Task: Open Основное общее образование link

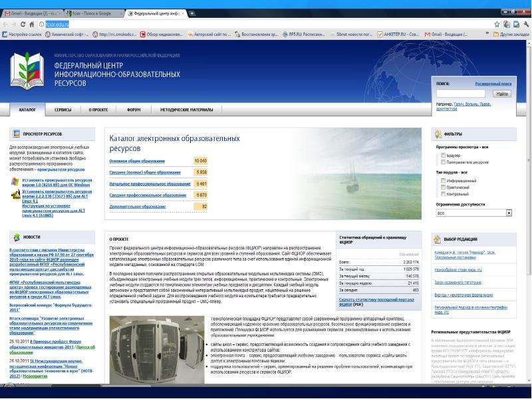Action: [x=137, y=161]
